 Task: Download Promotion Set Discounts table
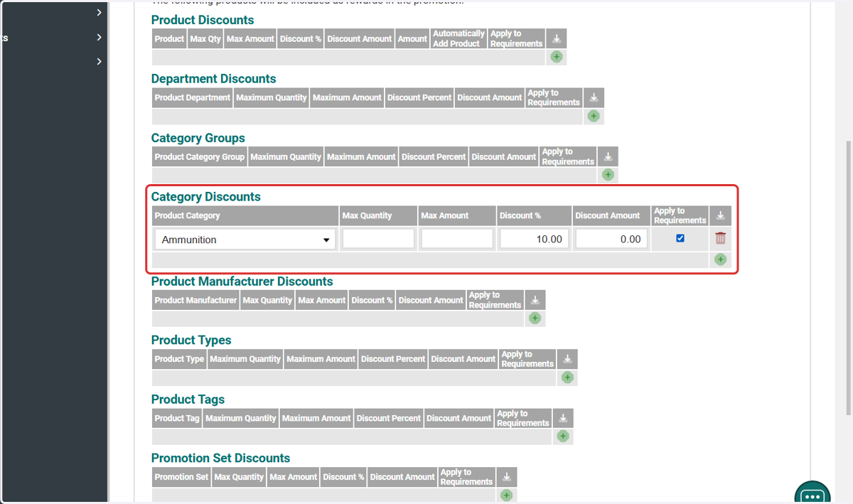[507, 477]
